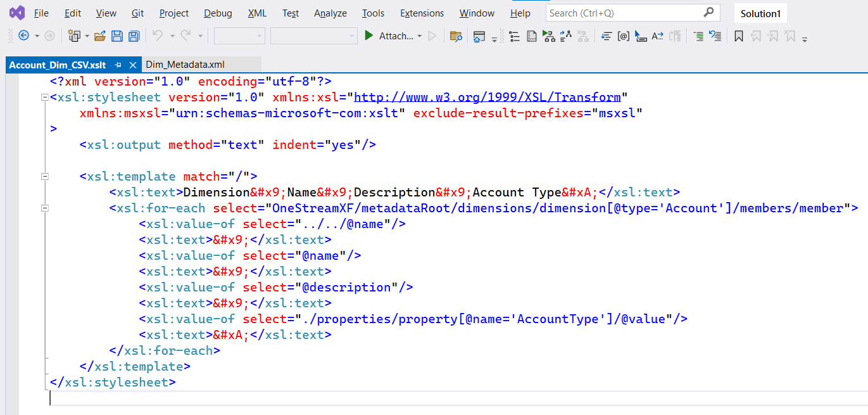Image resolution: width=868 pixels, height=415 pixels.
Task: Click the increase line indent icon
Action: point(698,36)
